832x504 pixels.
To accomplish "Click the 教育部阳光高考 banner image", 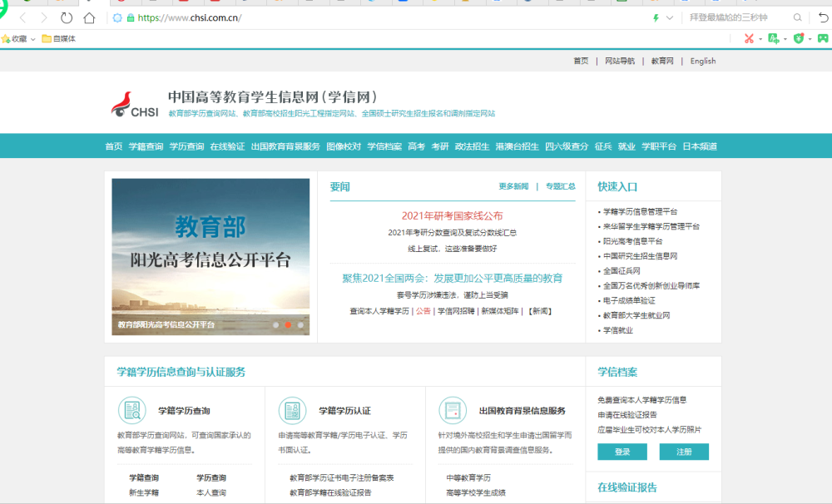I will [210, 257].
